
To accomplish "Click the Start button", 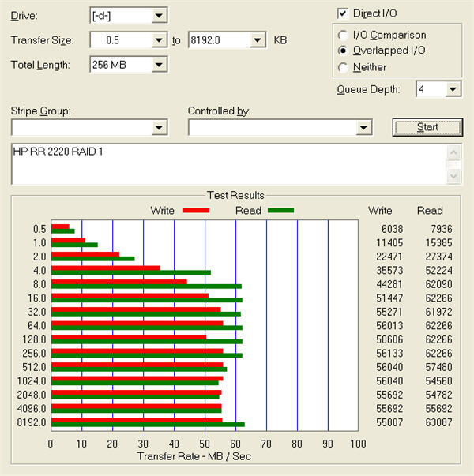I will pyautogui.click(x=427, y=127).
